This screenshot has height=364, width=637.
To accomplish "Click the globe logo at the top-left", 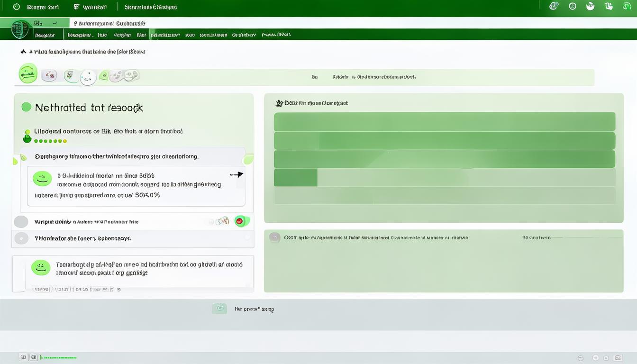I will tap(20, 29).
